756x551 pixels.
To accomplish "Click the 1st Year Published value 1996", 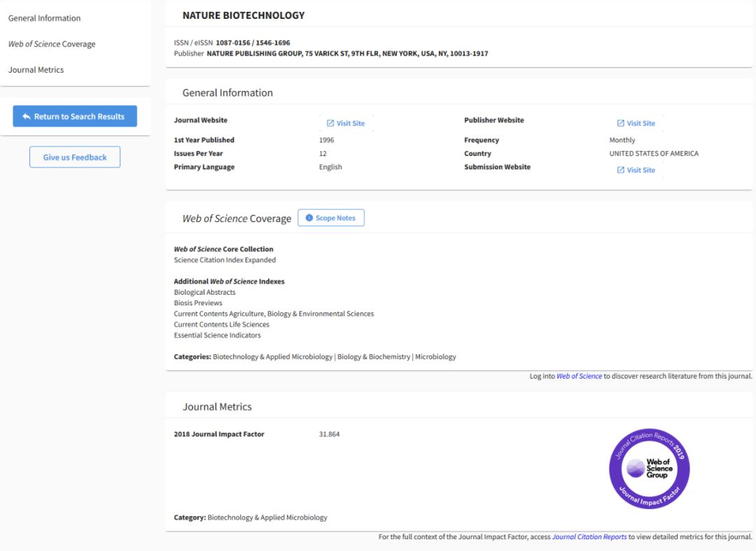I will [326, 140].
